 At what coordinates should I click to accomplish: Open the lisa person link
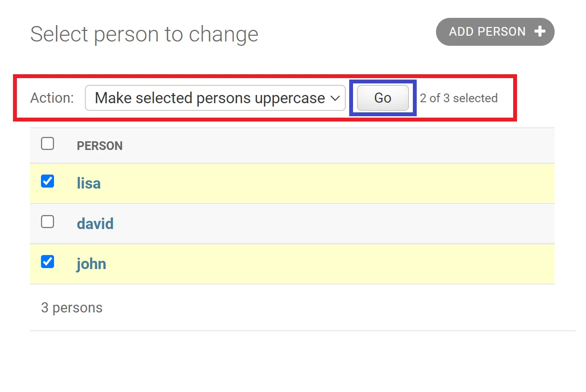pos(89,183)
